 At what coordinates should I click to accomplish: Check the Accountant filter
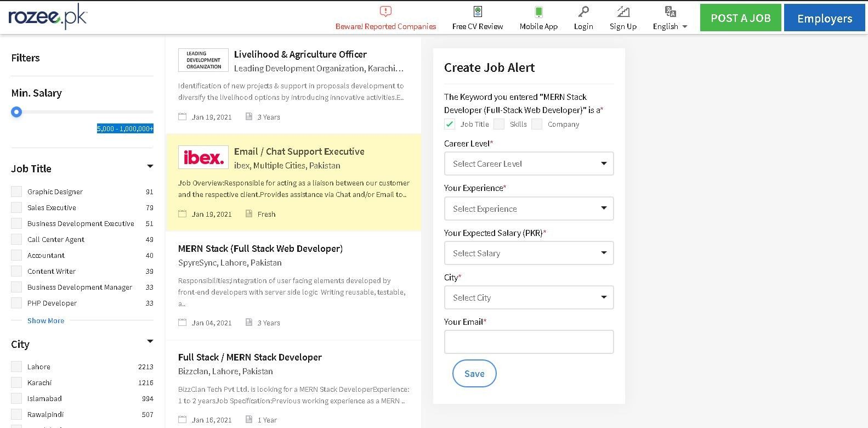click(16, 255)
